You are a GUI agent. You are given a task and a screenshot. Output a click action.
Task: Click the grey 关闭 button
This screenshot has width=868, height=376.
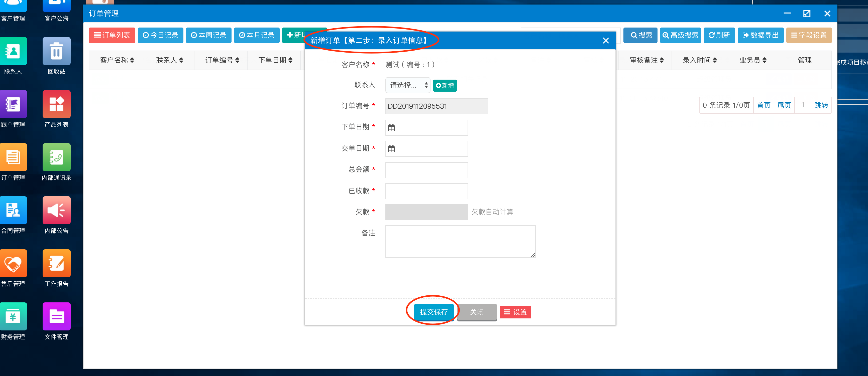click(x=477, y=312)
